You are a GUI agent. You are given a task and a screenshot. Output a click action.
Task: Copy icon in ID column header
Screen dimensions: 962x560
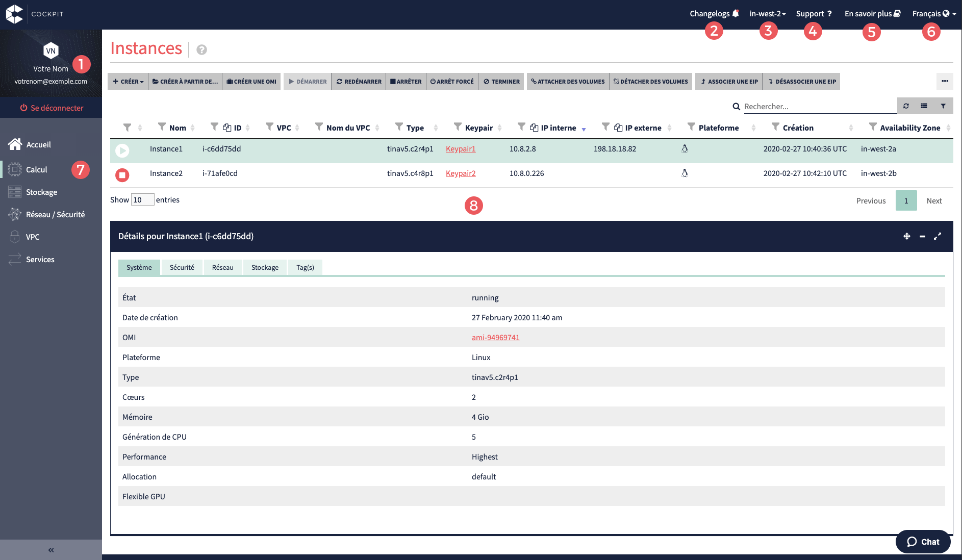pyautogui.click(x=227, y=128)
